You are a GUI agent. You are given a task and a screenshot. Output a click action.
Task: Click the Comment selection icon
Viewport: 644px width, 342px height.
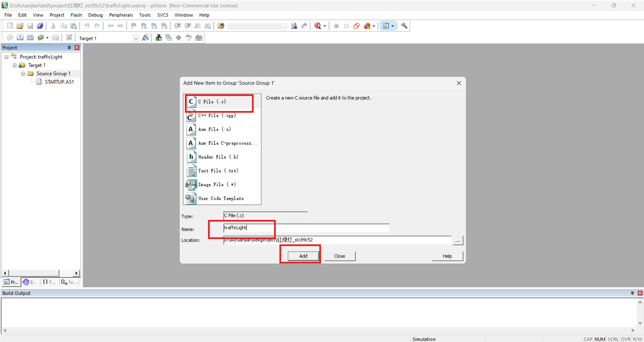[x=198, y=26]
